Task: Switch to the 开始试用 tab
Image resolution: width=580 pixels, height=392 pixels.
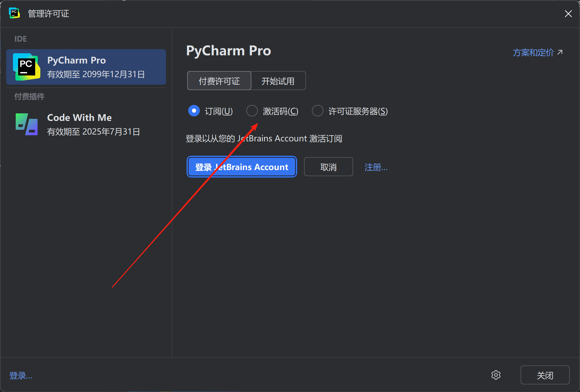Action: [x=278, y=81]
